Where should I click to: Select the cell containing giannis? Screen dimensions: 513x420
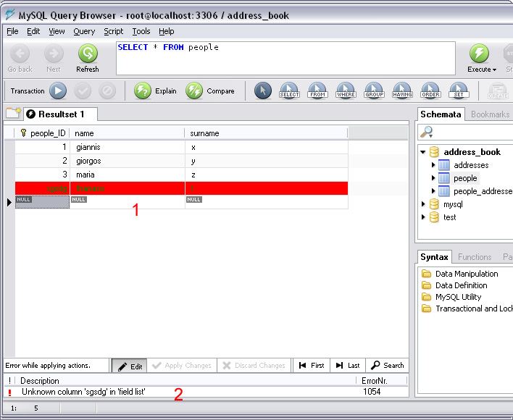pyautogui.click(x=128, y=147)
